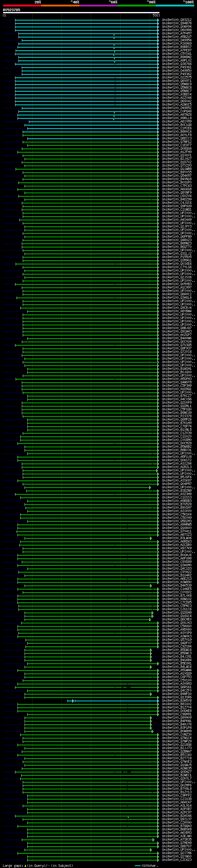197x868 pixels.
Task: Click the cyan ~100% identity legend segment
Action: pos(175,6)
